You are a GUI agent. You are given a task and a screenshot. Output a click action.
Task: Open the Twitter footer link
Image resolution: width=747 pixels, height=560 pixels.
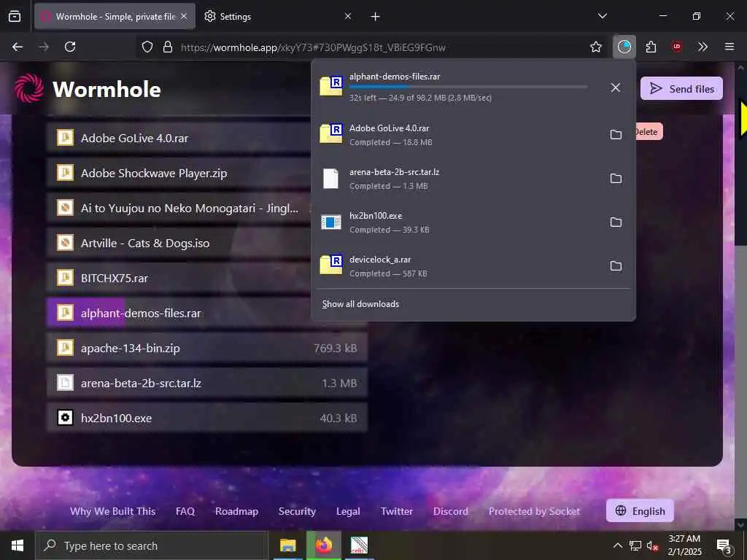click(x=397, y=511)
